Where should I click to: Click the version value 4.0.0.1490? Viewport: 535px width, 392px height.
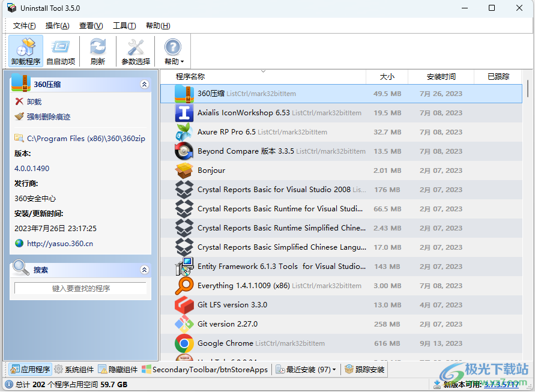tap(32, 169)
